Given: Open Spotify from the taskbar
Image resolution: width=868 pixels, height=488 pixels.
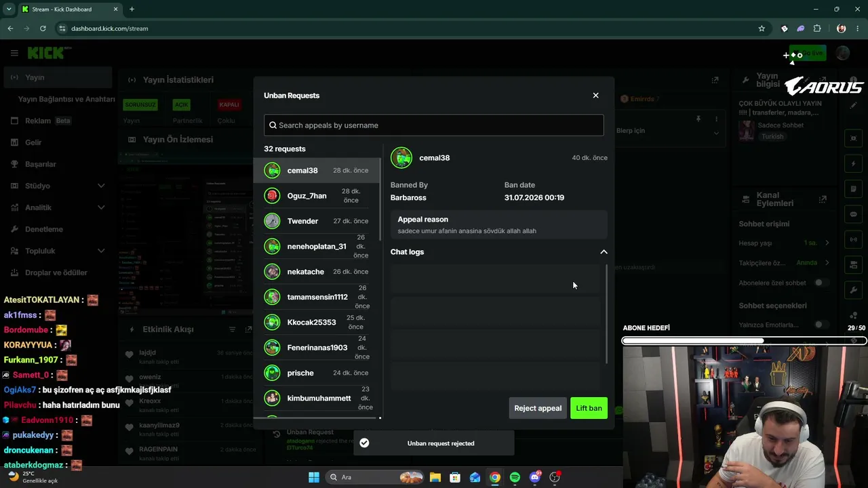Looking at the screenshot, I should click(515, 477).
